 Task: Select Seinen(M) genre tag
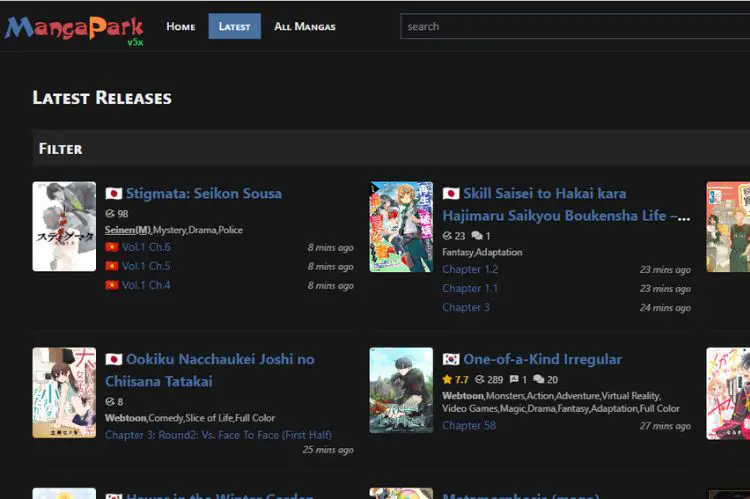(128, 230)
